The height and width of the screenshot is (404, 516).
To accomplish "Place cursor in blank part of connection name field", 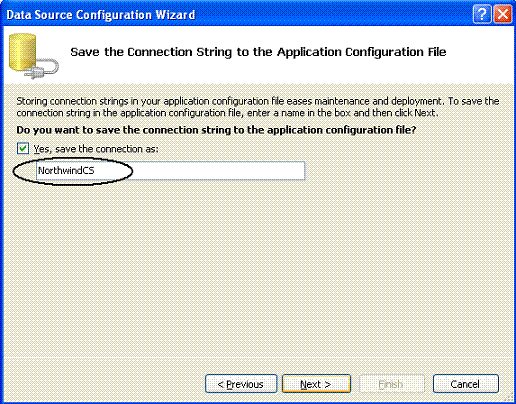I will coord(200,171).
